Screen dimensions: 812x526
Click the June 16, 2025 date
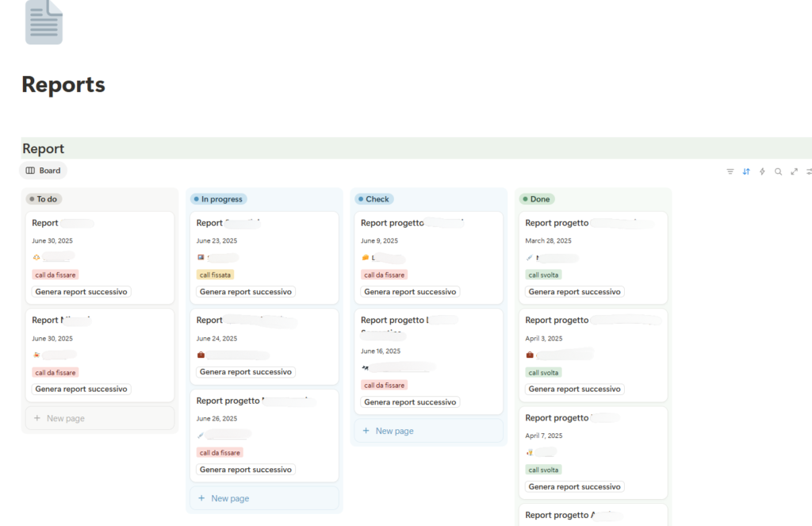(381, 351)
